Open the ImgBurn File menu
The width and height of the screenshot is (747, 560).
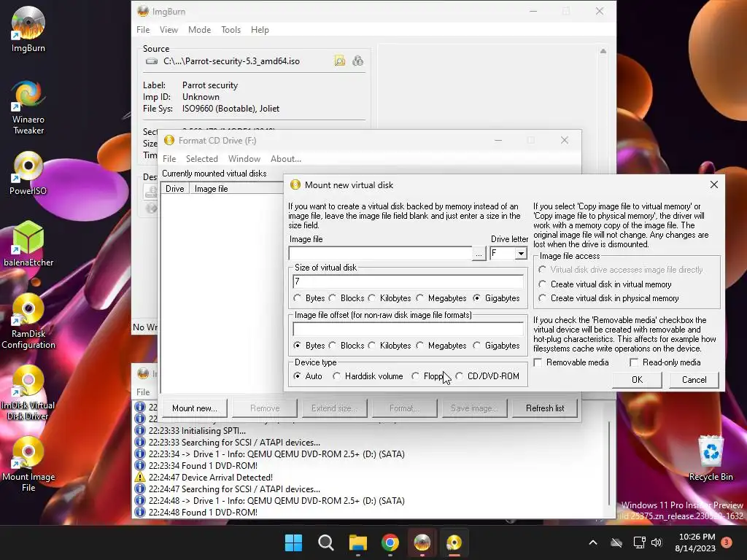(x=143, y=29)
